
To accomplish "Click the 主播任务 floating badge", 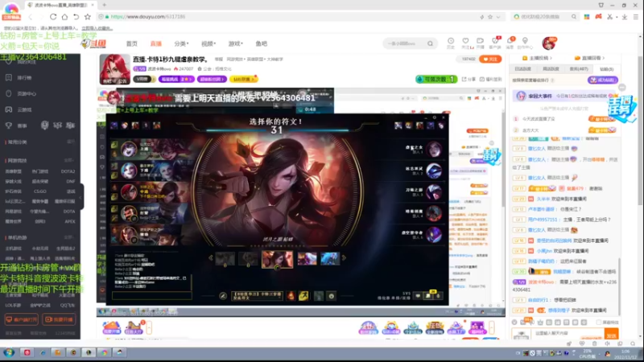I will (621, 109).
